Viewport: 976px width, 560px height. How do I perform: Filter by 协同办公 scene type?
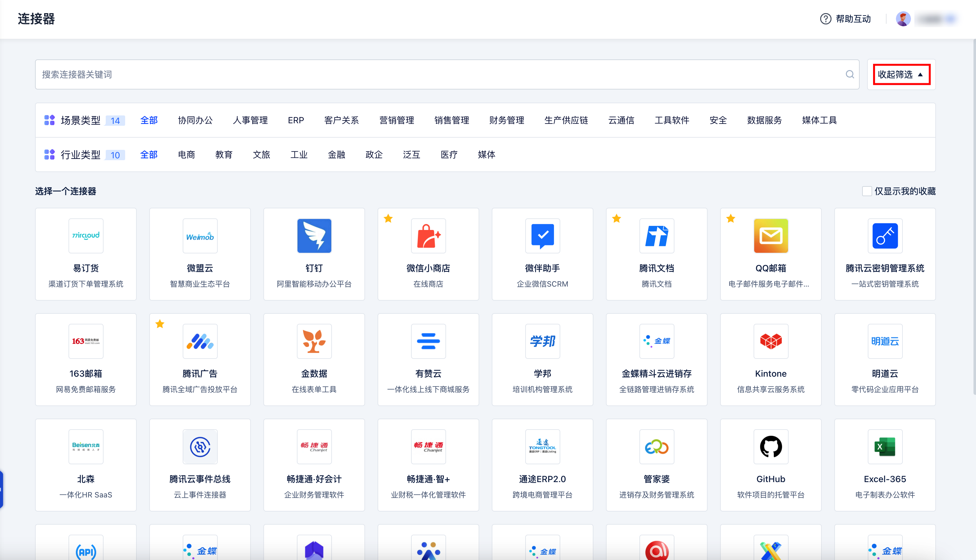point(195,120)
